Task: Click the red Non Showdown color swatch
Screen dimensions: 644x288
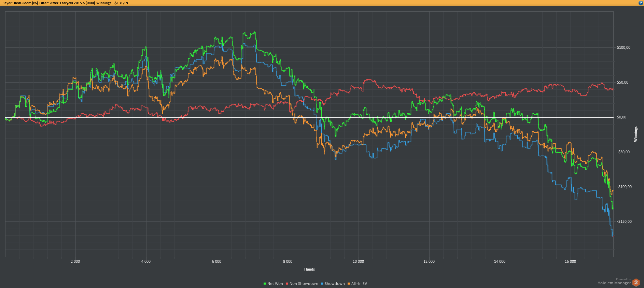Action: (287, 284)
